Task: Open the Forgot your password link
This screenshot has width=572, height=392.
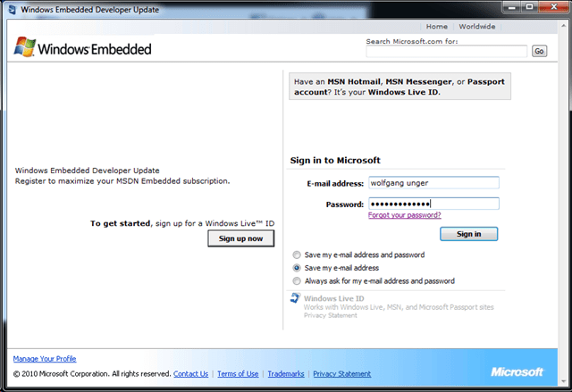Action: point(405,215)
